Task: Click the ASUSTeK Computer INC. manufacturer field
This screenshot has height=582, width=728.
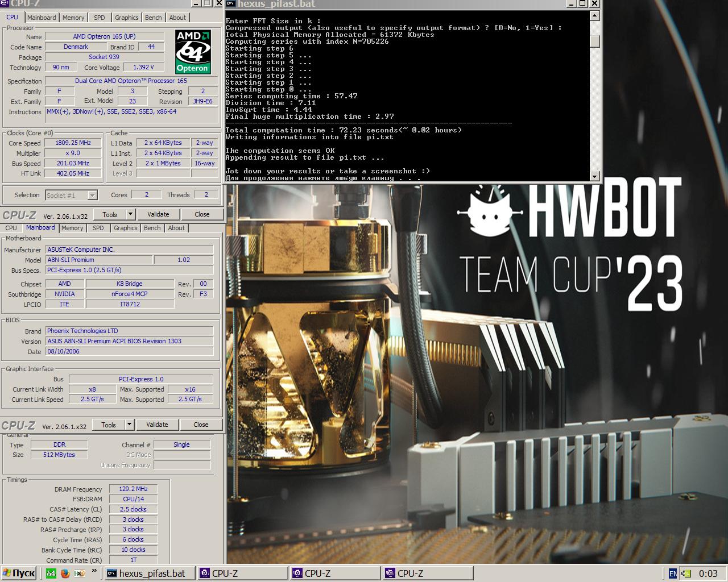Action: point(130,250)
